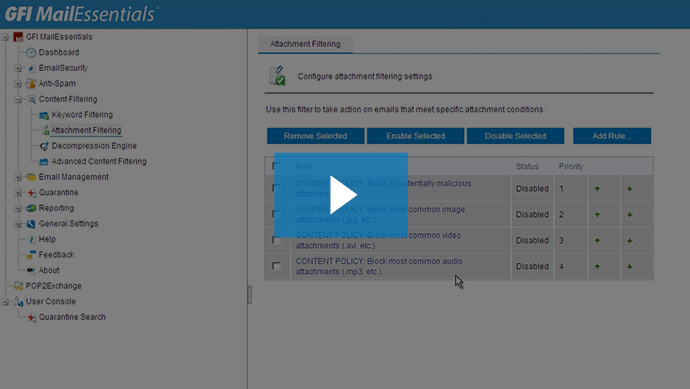
Task: Open Keyword Filtering in the tree
Action: [x=82, y=115]
